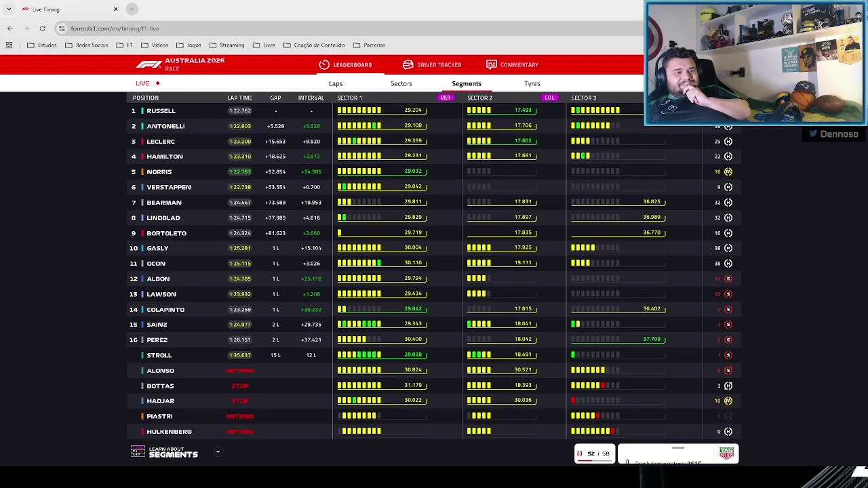The width and height of the screenshot is (868, 488).
Task: Click the Australia 2026 Race title
Action: (195, 64)
